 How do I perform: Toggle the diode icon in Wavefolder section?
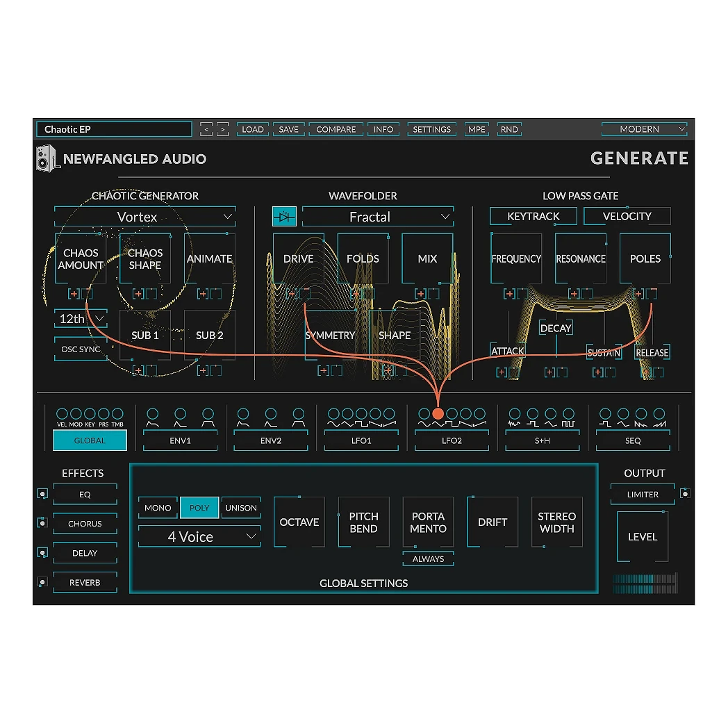coord(284,217)
